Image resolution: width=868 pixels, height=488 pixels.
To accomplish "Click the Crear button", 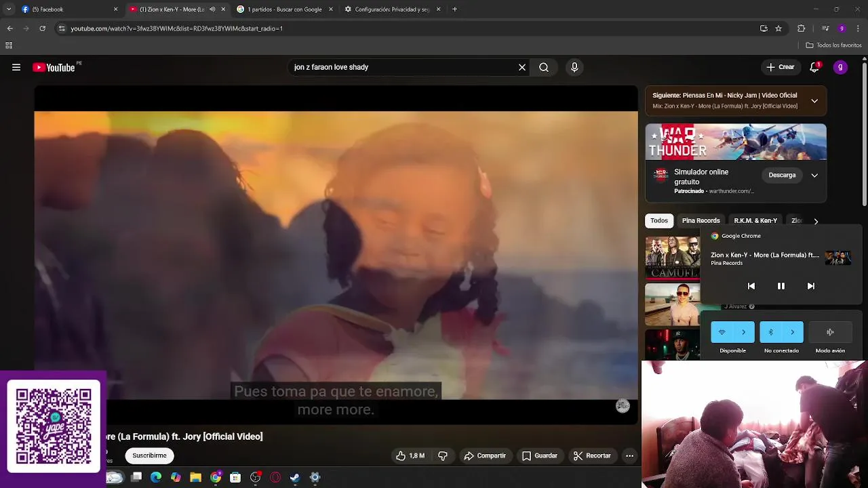I will click(x=780, y=67).
